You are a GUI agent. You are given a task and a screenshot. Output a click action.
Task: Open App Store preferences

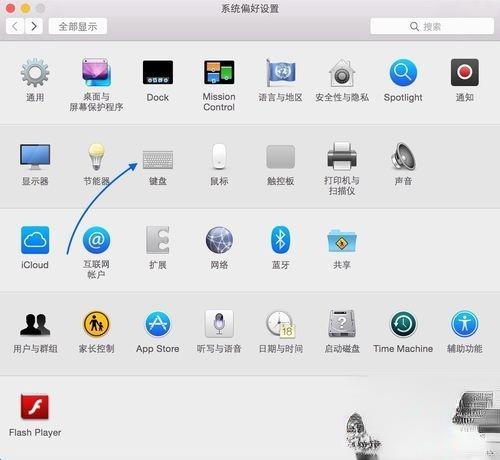[158, 324]
